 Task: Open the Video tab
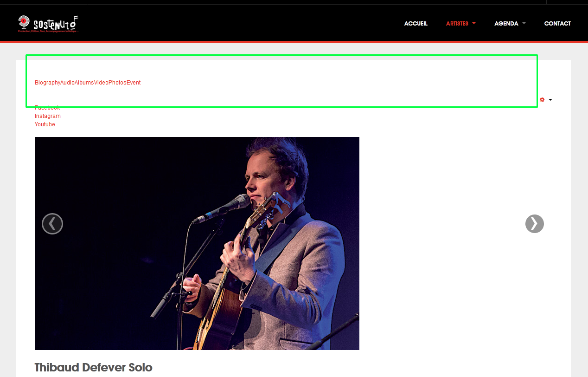point(102,83)
